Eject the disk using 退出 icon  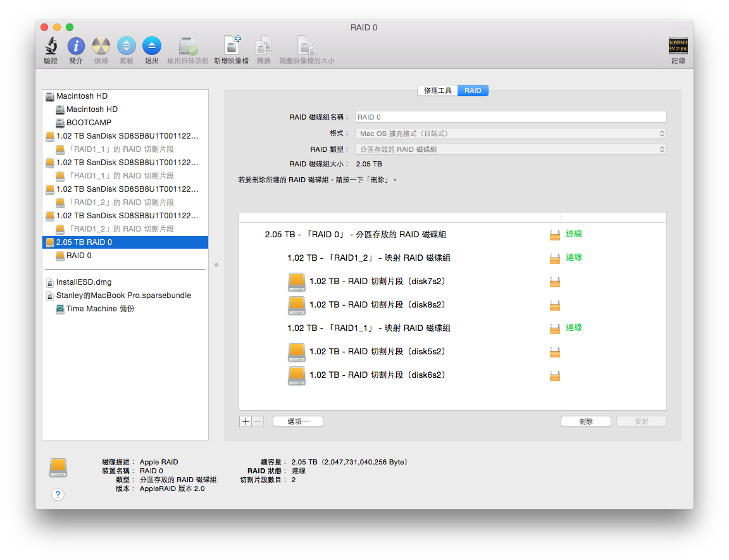152,46
